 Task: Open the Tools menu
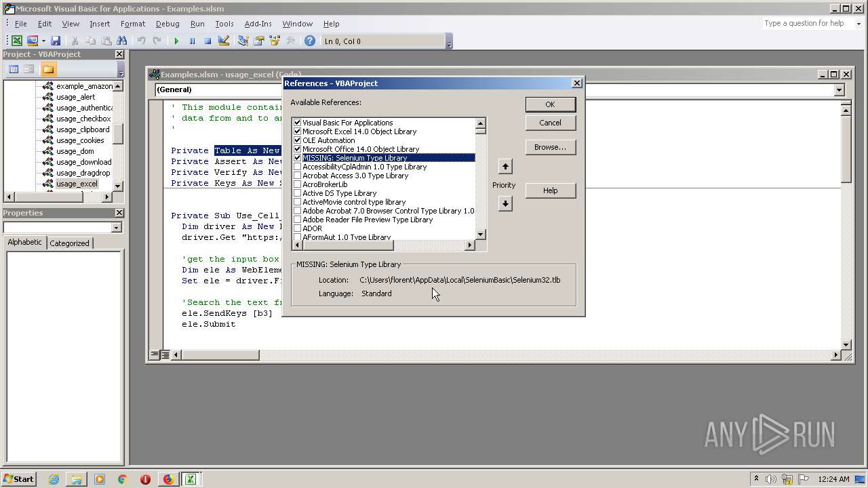pyautogui.click(x=224, y=24)
